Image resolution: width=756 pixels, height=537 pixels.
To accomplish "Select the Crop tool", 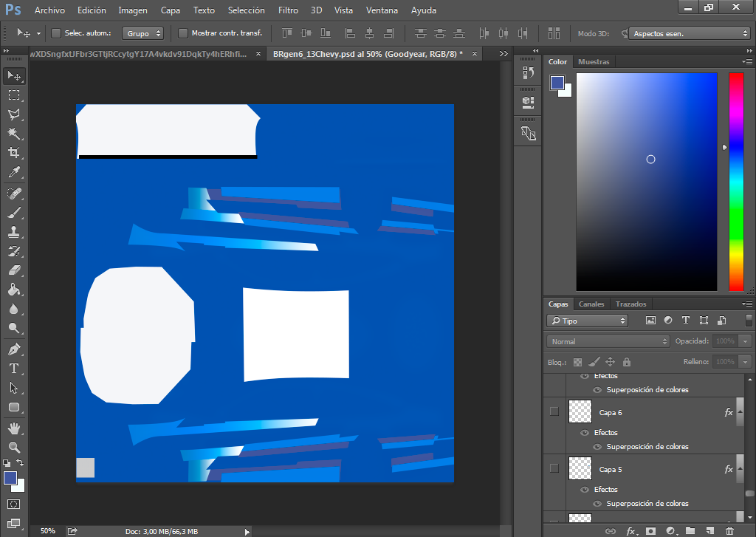I will pyautogui.click(x=14, y=152).
